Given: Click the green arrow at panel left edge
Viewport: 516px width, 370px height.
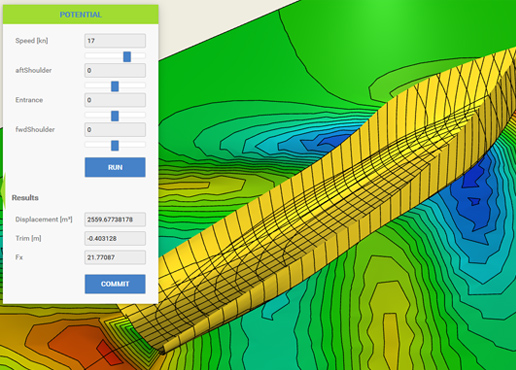Looking at the screenshot, I should pyautogui.click(x=3, y=190).
